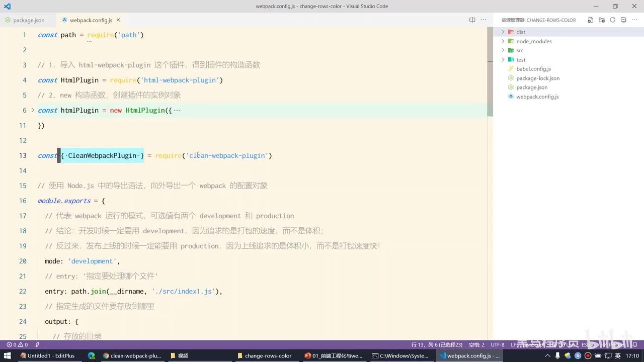Switch to PowerPoint 01_前端工程化 taskbar window
Image resolution: width=644 pixels, height=362 pixels.
pyautogui.click(x=333, y=355)
